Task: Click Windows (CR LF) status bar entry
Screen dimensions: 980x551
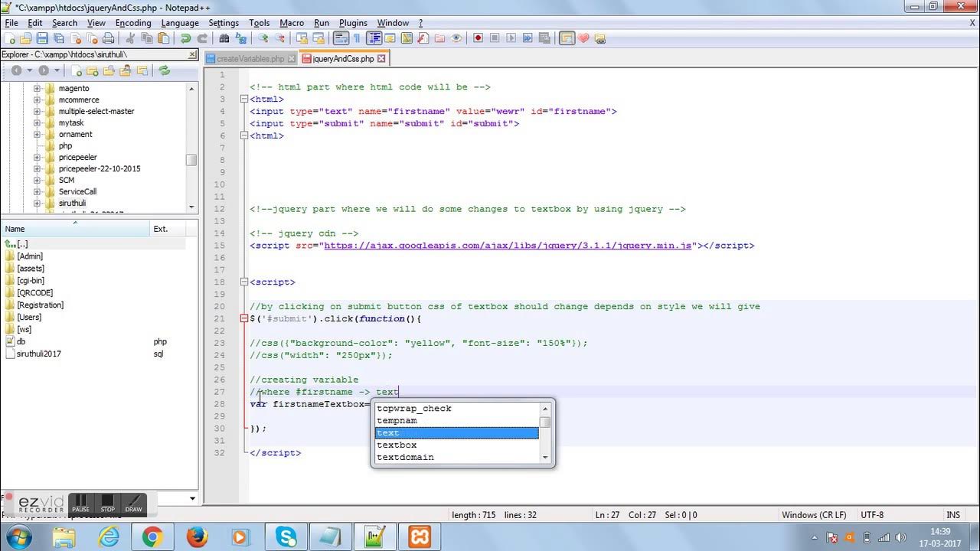Action: pos(814,515)
